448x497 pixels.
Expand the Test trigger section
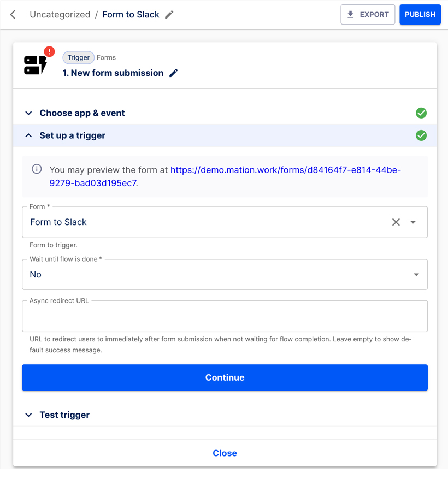click(64, 415)
